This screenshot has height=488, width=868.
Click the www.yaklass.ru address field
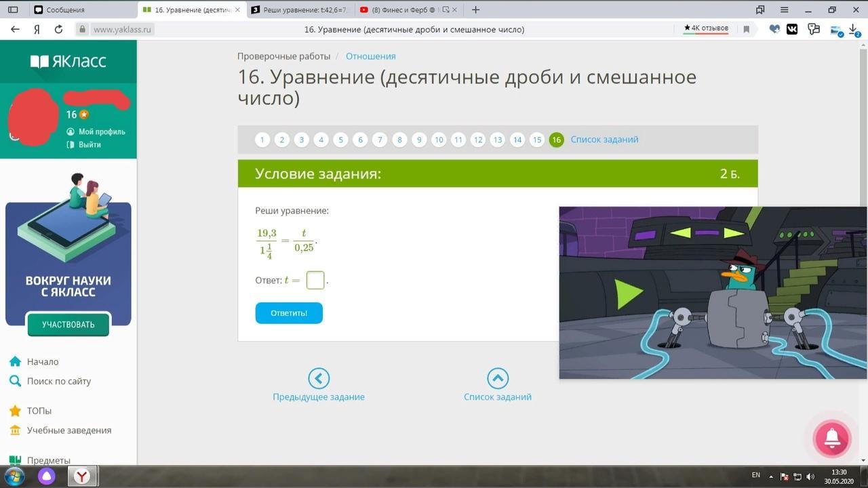click(123, 29)
